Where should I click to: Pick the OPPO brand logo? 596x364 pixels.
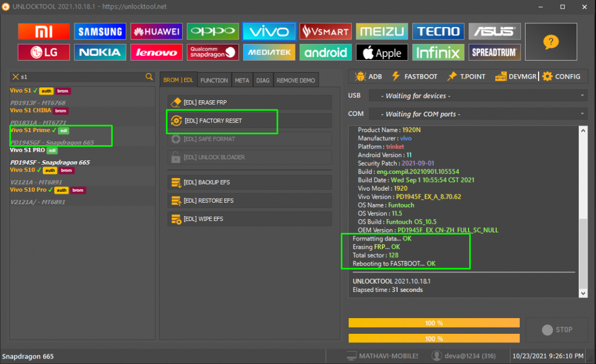(212, 31)
